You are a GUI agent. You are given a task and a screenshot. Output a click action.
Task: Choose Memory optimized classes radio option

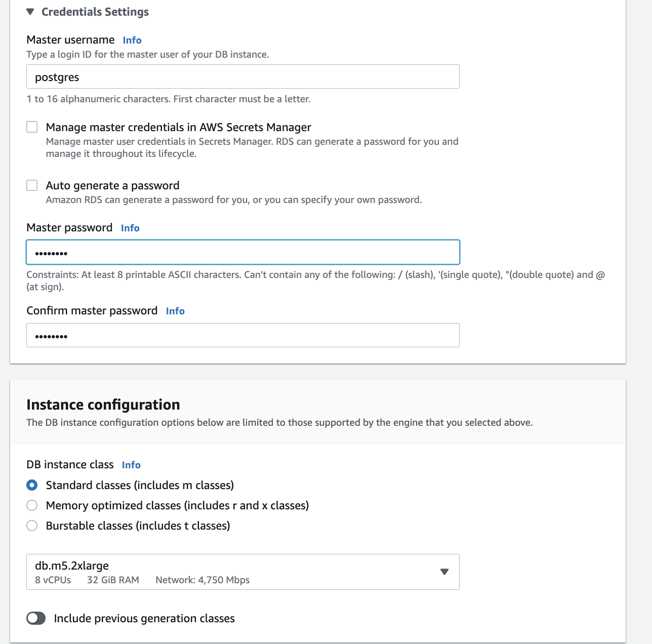coord(32,505)
